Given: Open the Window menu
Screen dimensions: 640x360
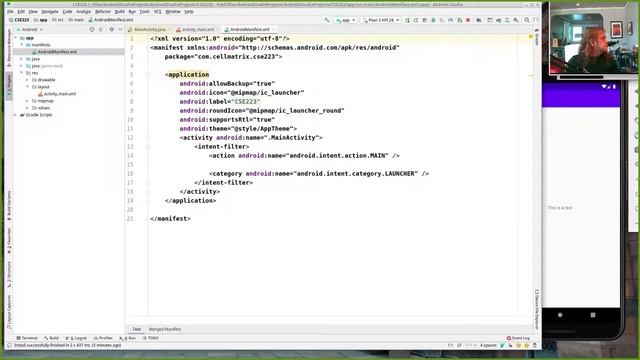Looking at the screenshot, I should coord(173,12).
